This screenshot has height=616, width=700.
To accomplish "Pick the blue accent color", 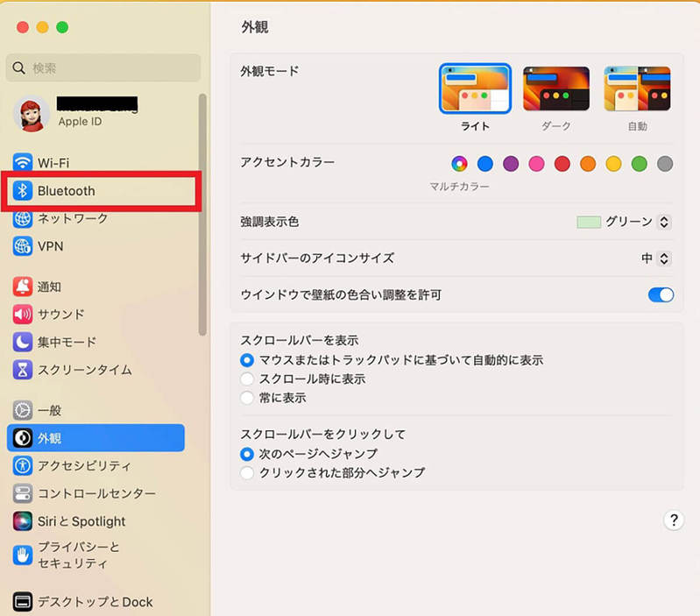I will (485, 164).
